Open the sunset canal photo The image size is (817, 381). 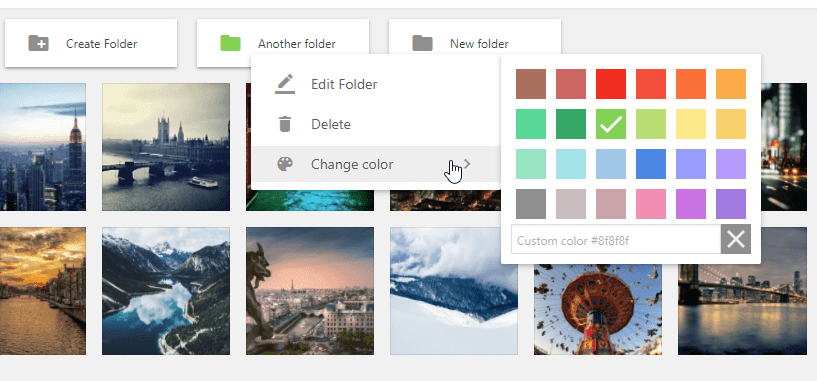[43, 291]
